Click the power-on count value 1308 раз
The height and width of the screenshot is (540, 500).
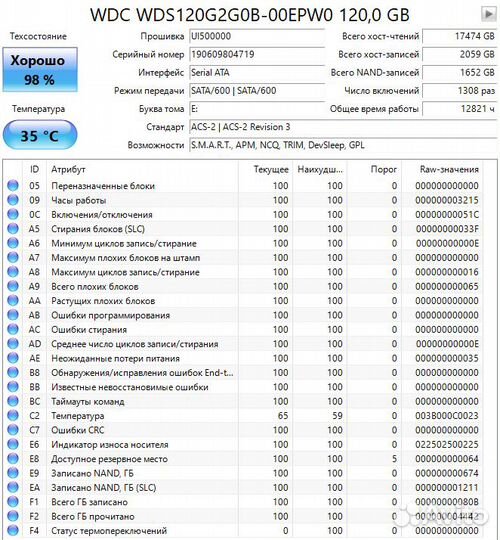click(460, 91)
